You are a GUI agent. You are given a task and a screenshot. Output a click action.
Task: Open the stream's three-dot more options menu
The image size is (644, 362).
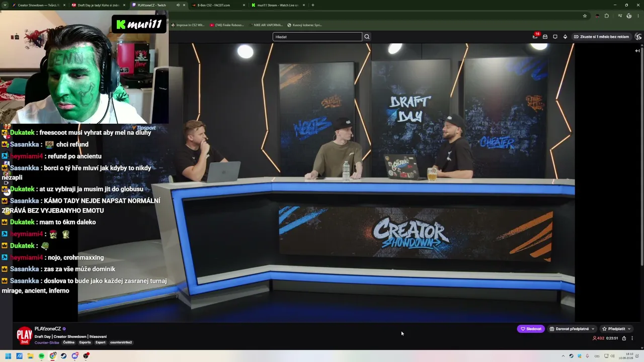coord(632,338)
